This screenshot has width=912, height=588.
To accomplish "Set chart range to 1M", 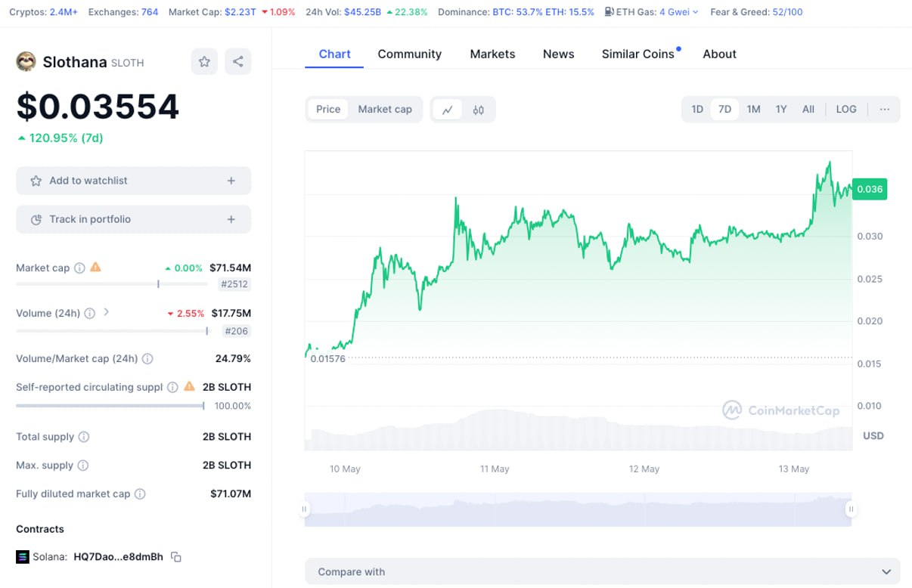I will pos(753,110).
